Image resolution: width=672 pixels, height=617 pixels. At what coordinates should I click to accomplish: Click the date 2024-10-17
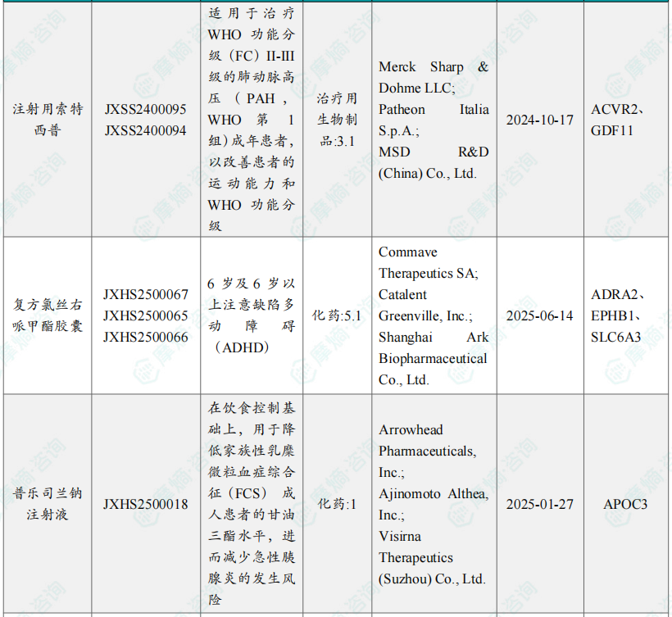point(539,120)
